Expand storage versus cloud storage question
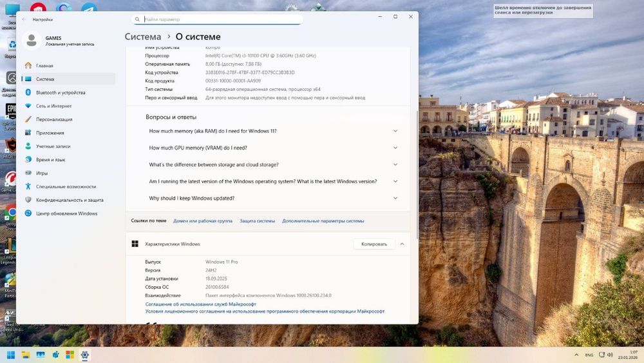The image size is (644, 363). 272,164
